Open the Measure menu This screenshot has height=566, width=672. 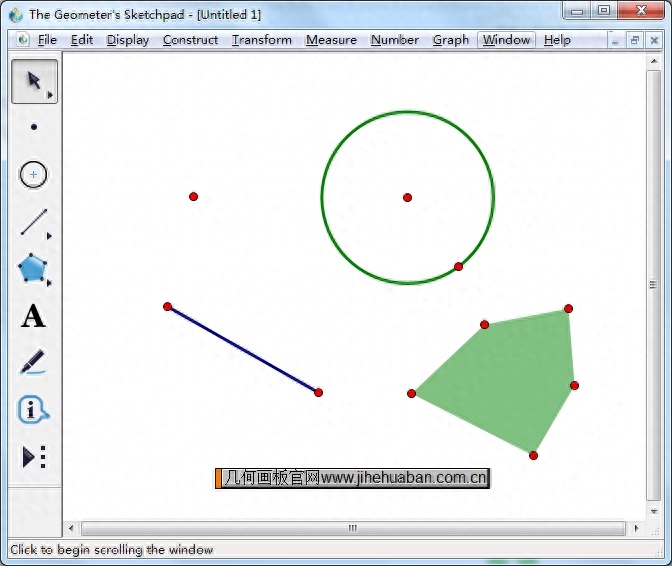pyautogui.click(x=331, y=40)
